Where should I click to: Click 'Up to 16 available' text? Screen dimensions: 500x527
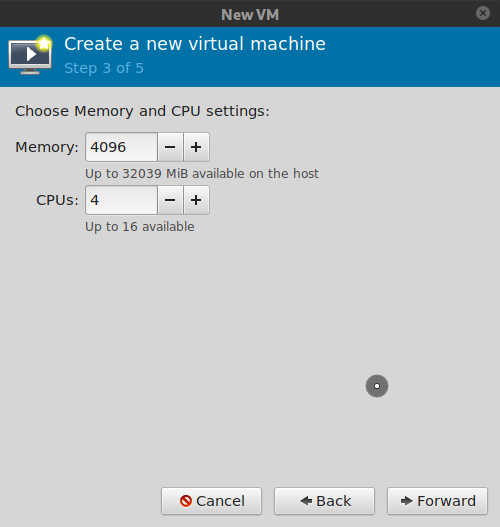(140, 227)
